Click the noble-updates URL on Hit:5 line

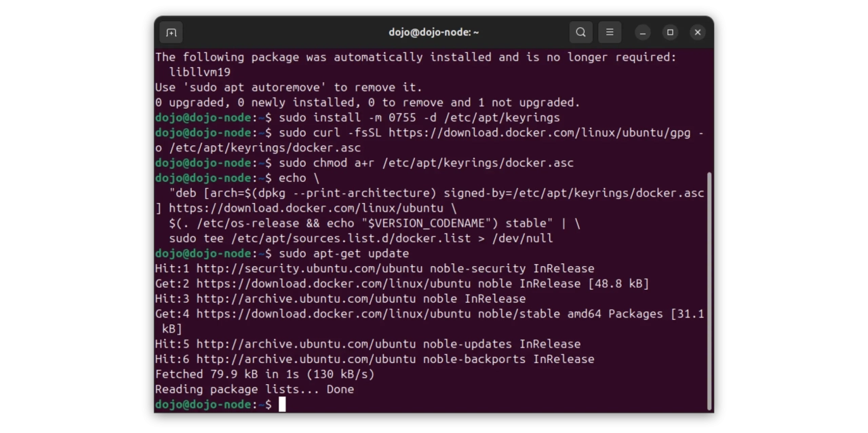tap(306, 344)
